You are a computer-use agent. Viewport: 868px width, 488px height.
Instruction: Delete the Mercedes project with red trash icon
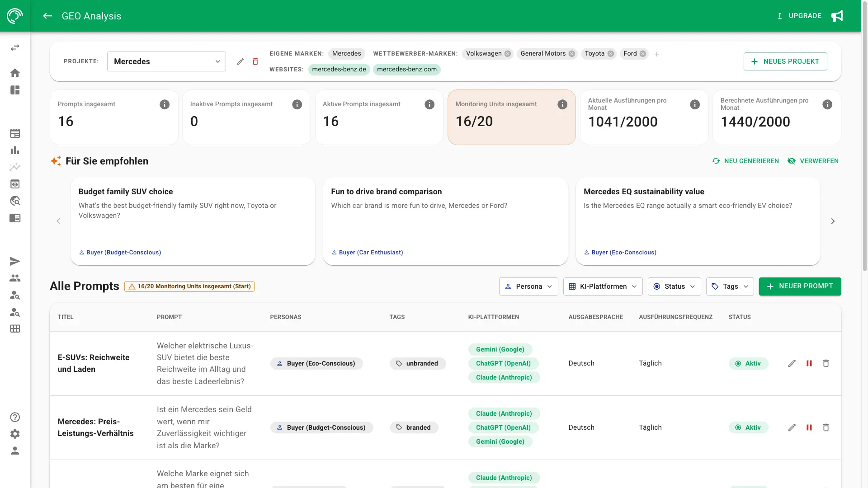[255, 61]
